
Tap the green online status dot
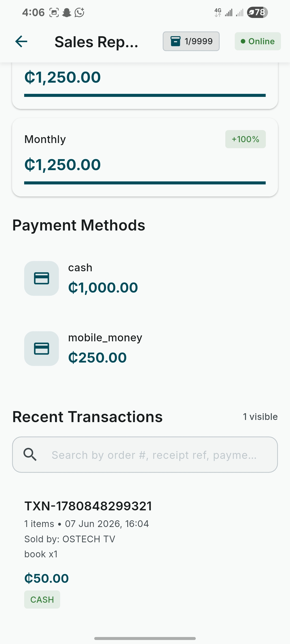(x=243, y=41)
